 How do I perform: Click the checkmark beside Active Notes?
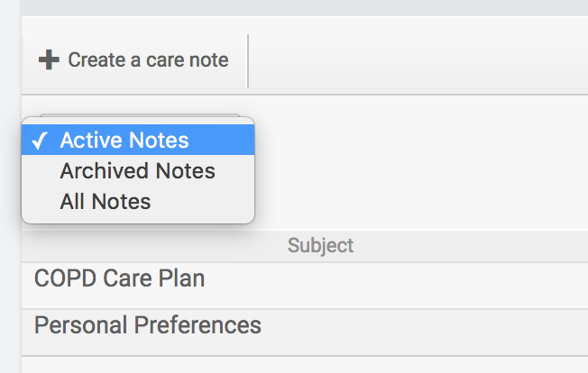pyautogui.click(x=40, y=141)
